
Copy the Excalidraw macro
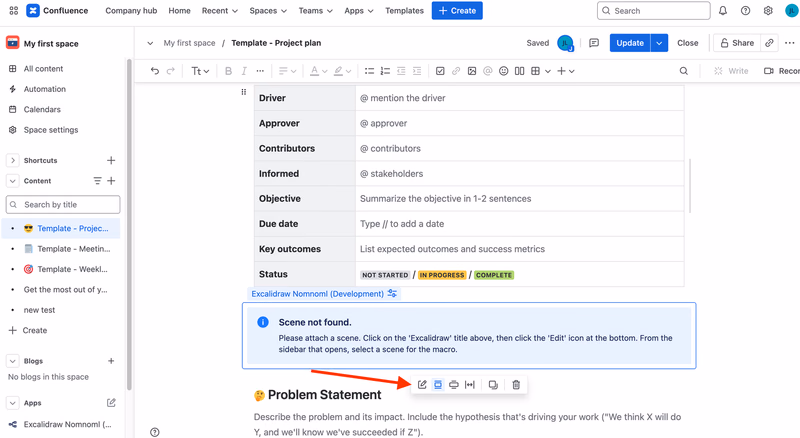[x=493, y=384]
